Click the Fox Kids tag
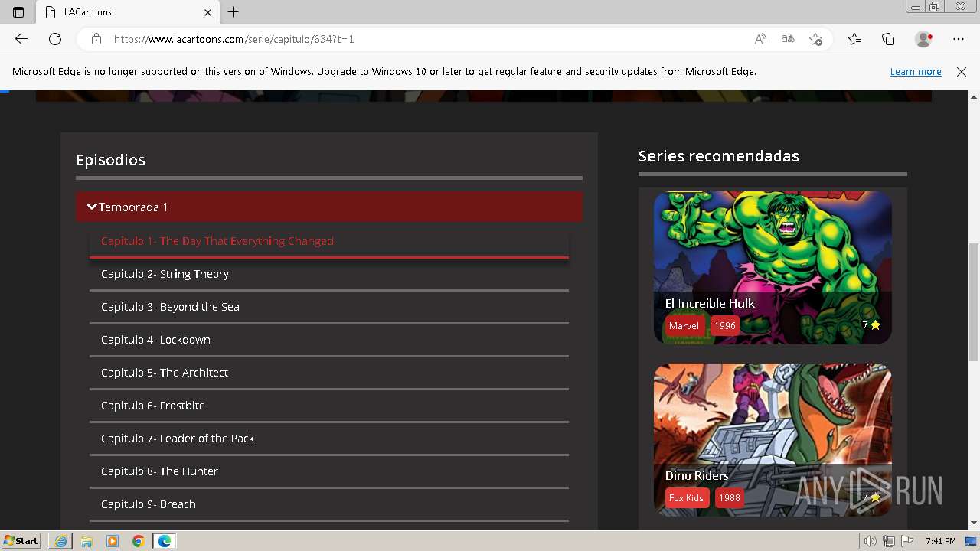 point(686,497)
